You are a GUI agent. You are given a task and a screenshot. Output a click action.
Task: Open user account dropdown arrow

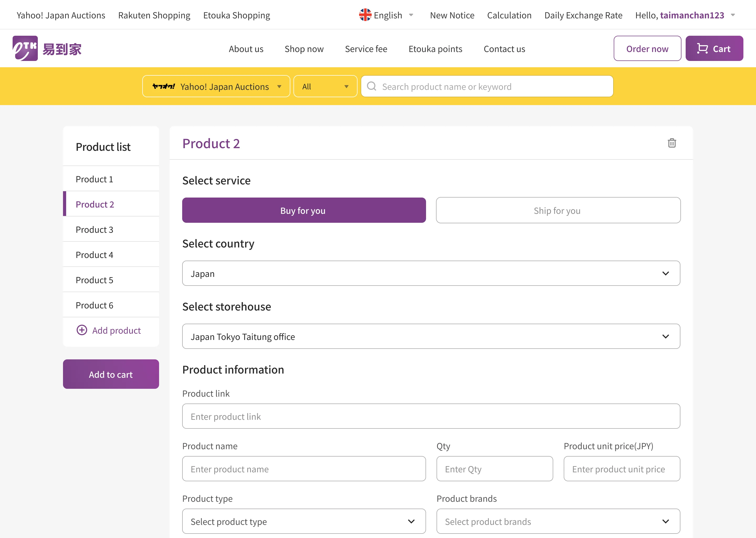click(732, 15)
